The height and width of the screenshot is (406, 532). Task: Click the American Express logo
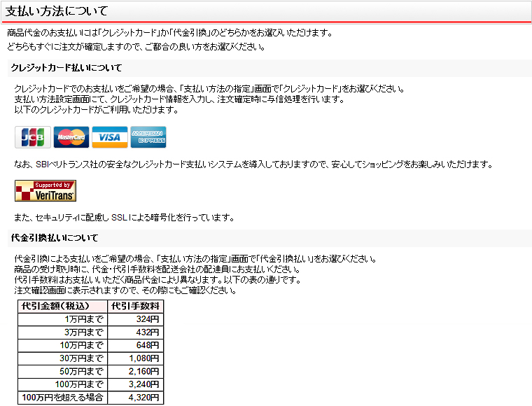[x=148, y=137]
